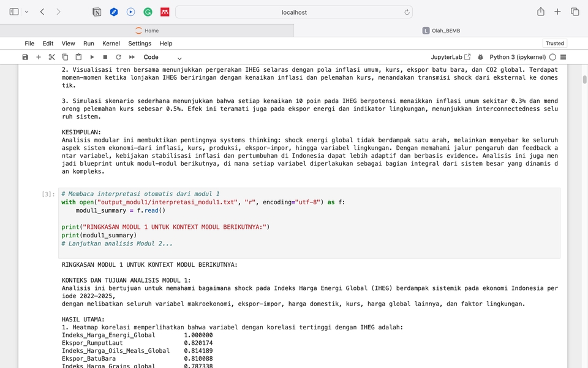Viewport: 588px width, 368px height.
Task: Click the JupyterLab link
Action: pyautogui.click(x=451, y=57)
